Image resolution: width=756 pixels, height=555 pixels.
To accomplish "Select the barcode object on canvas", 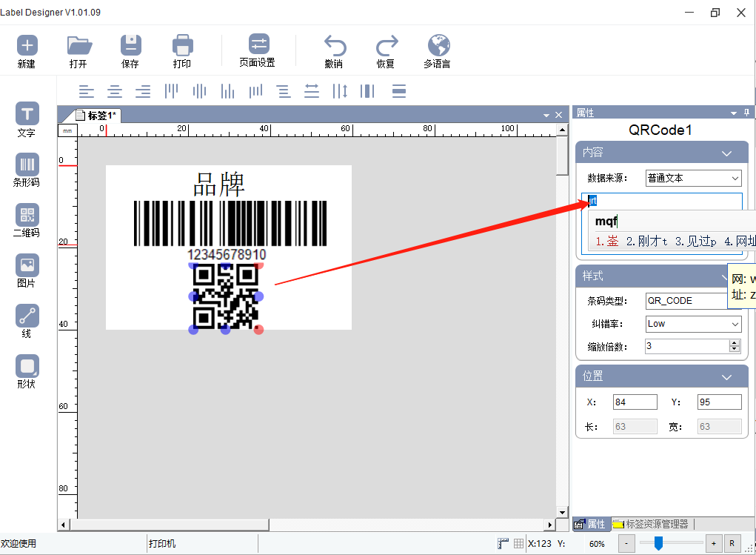I will (x=230, y=224).
